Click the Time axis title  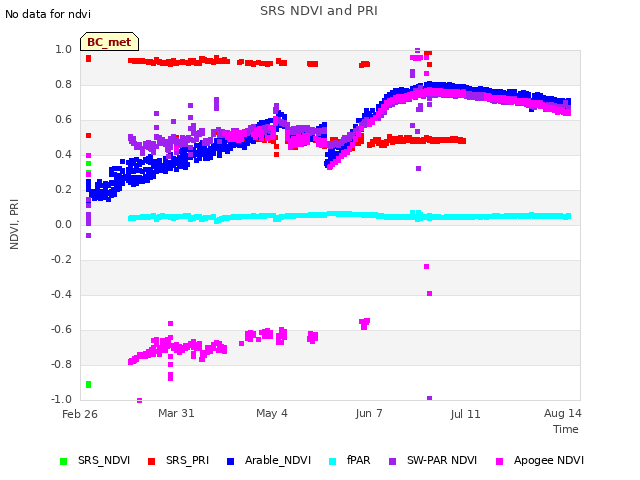[x=566, y=429]
